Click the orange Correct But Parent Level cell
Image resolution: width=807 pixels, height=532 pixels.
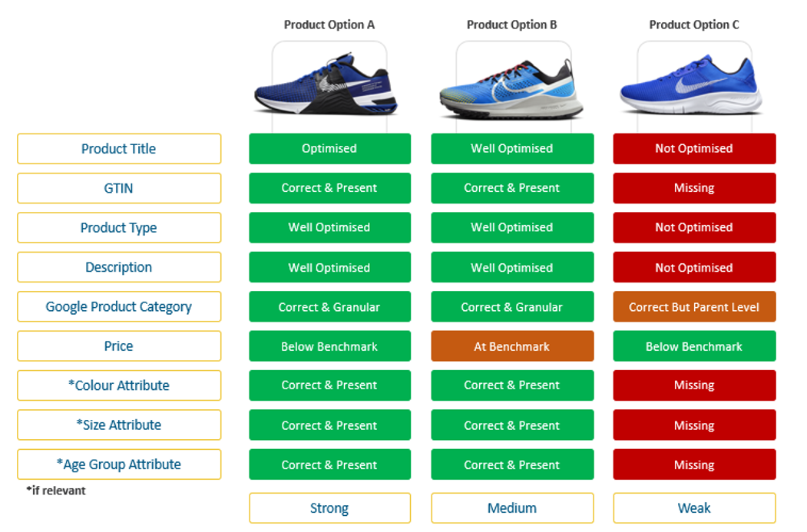tap(694, 306)
